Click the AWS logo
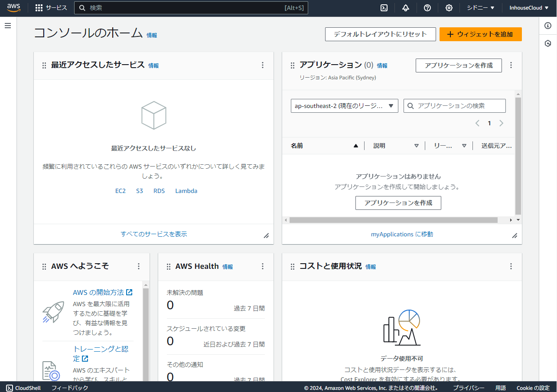557x392 pixels. point(14,8)
